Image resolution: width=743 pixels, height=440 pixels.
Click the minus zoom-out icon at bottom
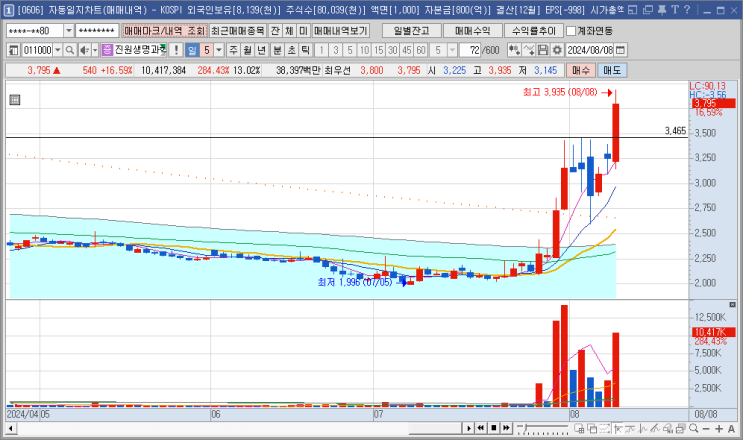pos(706,429)
